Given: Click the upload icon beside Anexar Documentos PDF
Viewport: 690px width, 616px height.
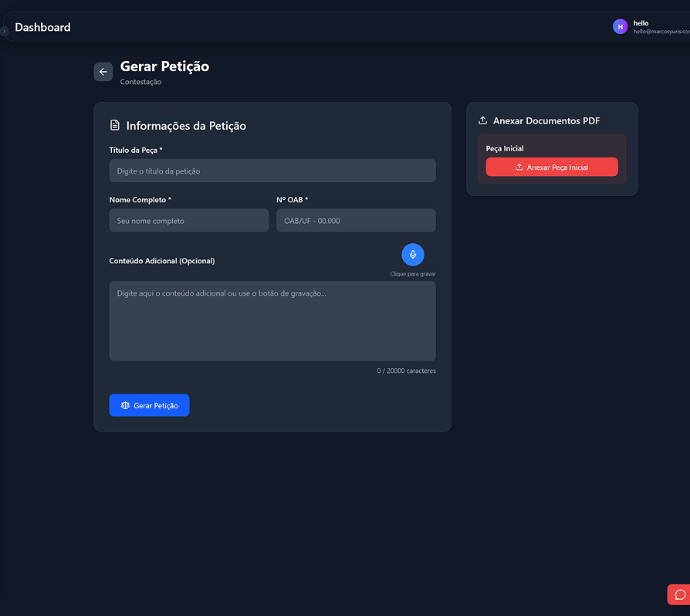Looking at the screenshot, I should 482,120.
